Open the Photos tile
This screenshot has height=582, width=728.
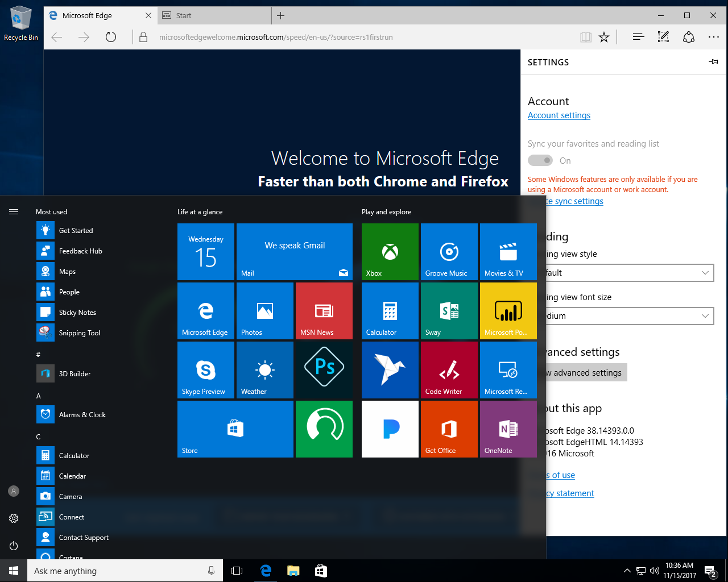point(265,311)
